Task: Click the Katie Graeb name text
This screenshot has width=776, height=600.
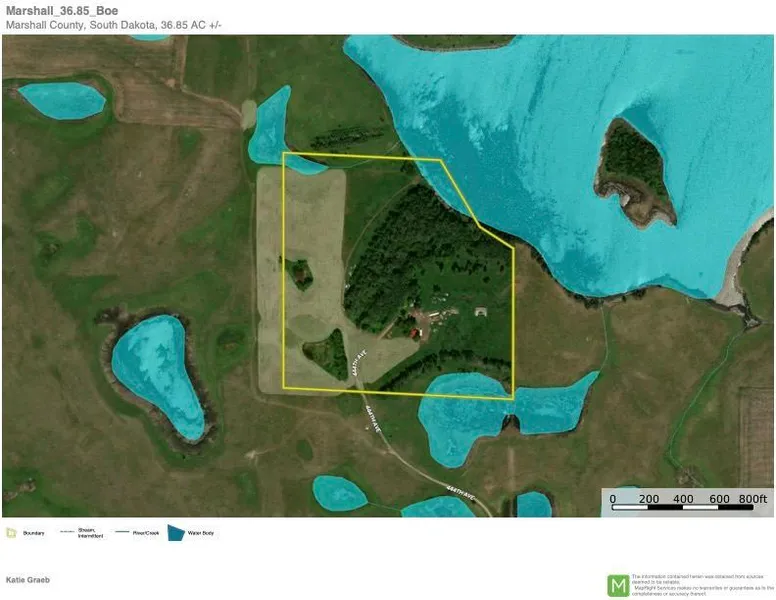Action: (x=27, y=580)
